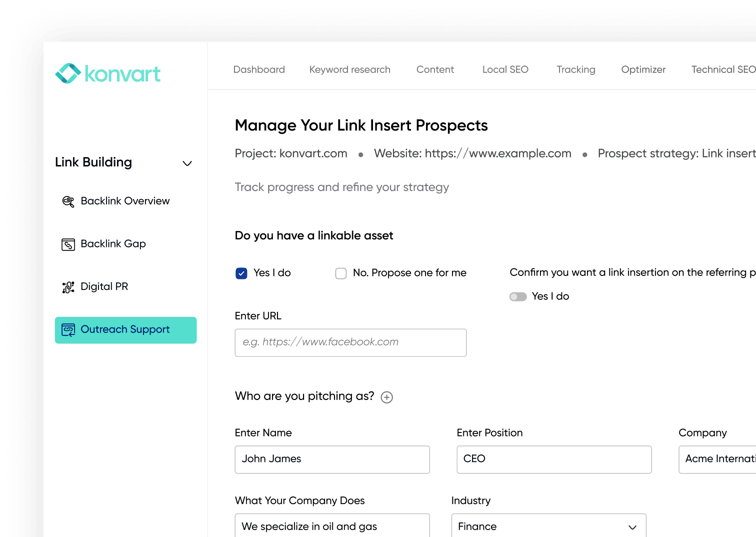Click the Enter Position field showing CEO

554,459
